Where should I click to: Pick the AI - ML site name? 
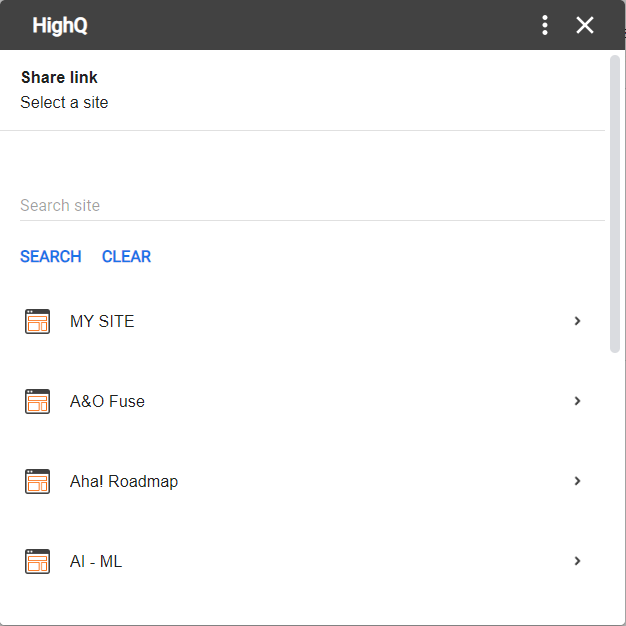point(96,561)
